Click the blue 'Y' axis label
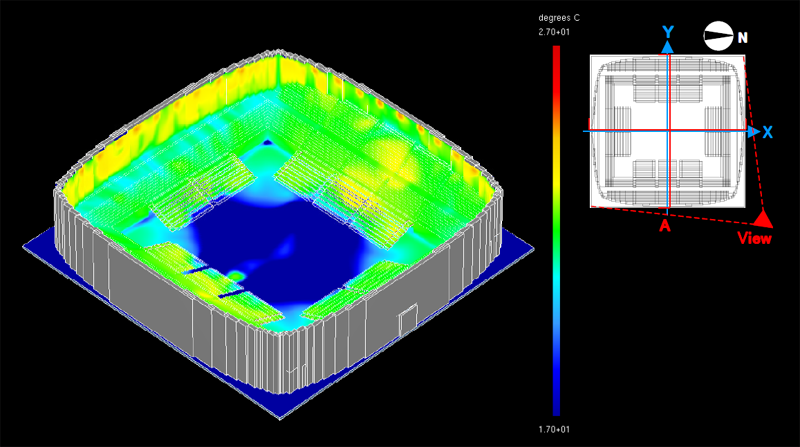Viewport: 800px width, 447px height. pyautogui.click(x=668, y=32)
